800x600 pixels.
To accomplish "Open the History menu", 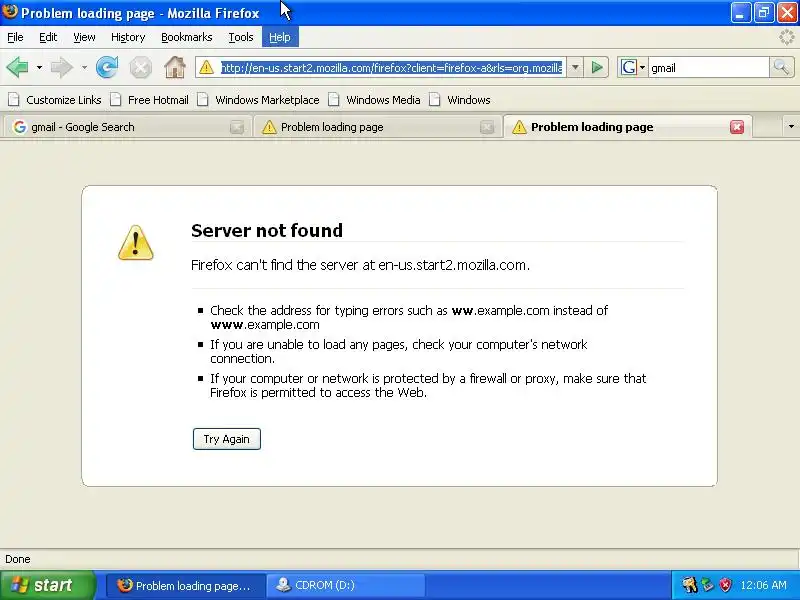I will point(128,37).
